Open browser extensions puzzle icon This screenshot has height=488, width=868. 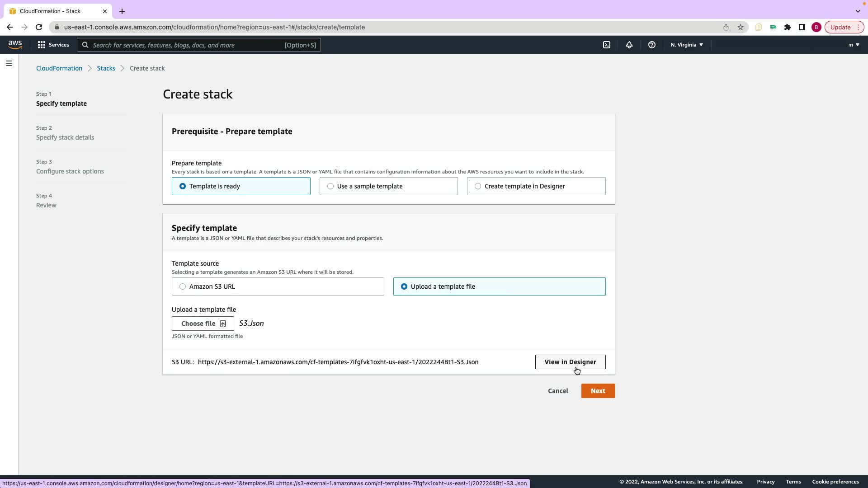[787, 27]
